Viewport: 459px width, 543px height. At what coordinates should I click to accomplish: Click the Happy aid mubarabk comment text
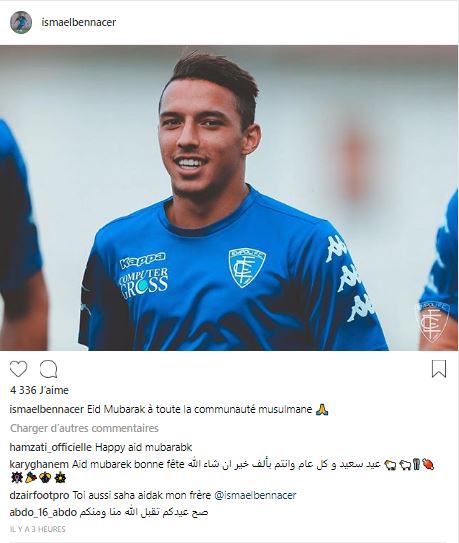pos(143,447)
